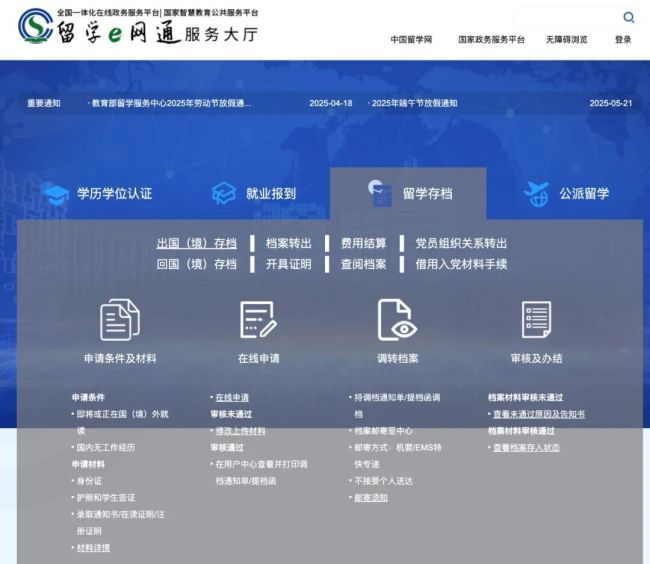The width and height of the screenshot is (650, 564).
Task: Switch to the 留学存档 tab
Action: pyautogui.click(x=408, y=194)
